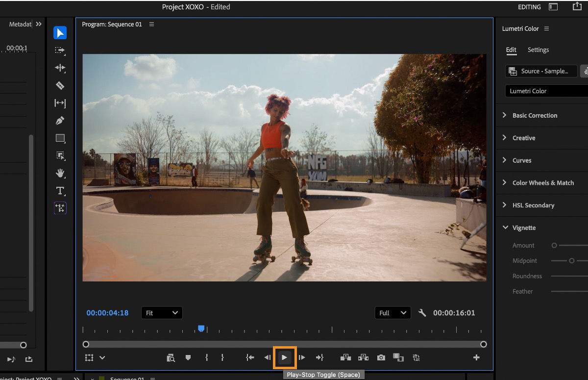
Task: Open the Fit zoom level dropdown
Action: (x=162, y=313)
